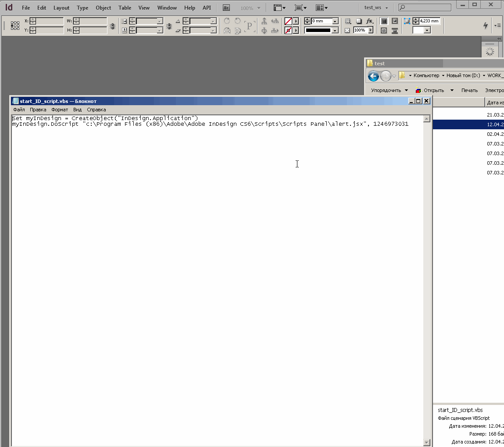The width and height of the screenshot is (504, 447).
Task: Open the 100% opacity slider arrow
Action: pyautogui.click(x=371, y=30)
